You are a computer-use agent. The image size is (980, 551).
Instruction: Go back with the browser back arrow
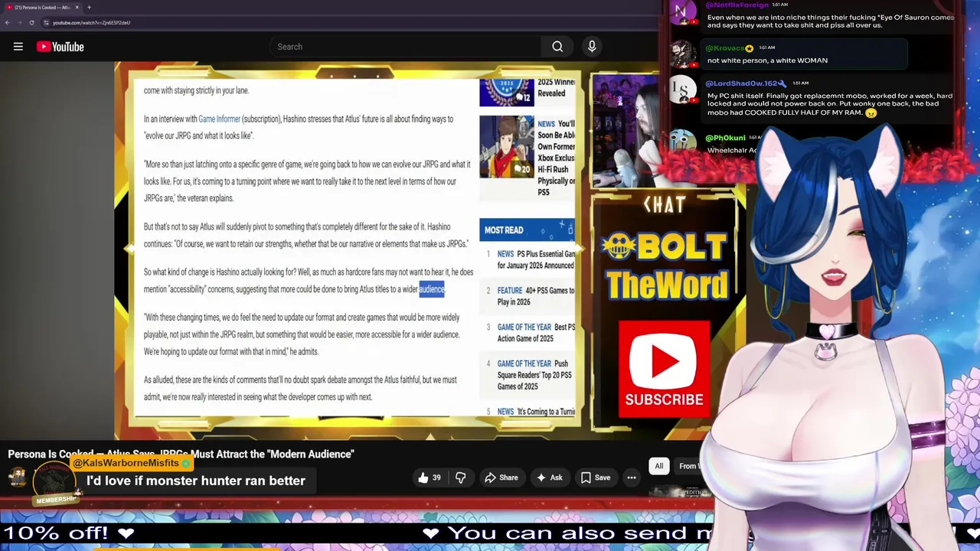(8, 22)
